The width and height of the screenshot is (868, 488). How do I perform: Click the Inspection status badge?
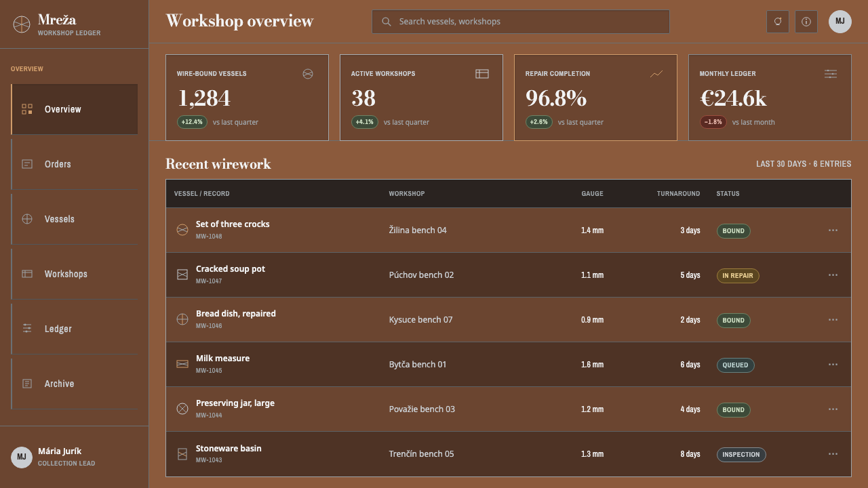[x=741, y=455]
